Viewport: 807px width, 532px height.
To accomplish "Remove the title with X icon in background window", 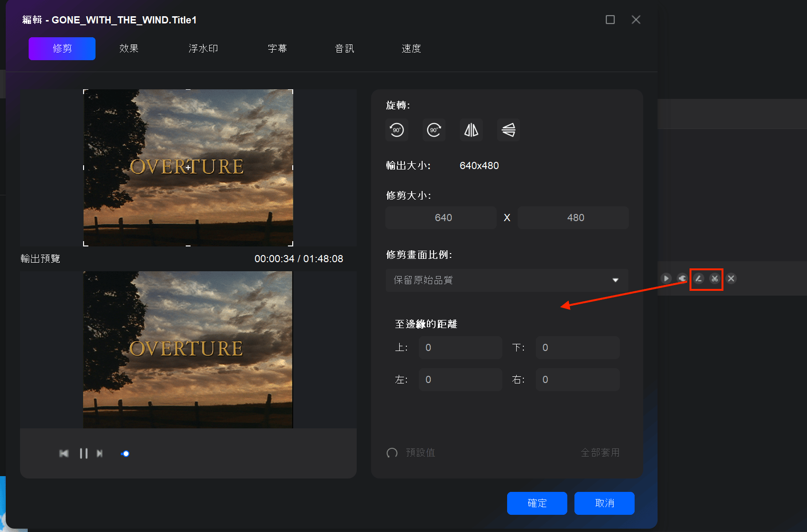I will click(x=731, y=278).
